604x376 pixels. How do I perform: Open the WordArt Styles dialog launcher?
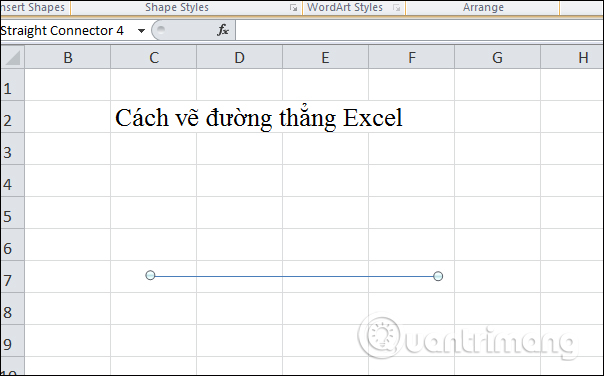[396, 8]
